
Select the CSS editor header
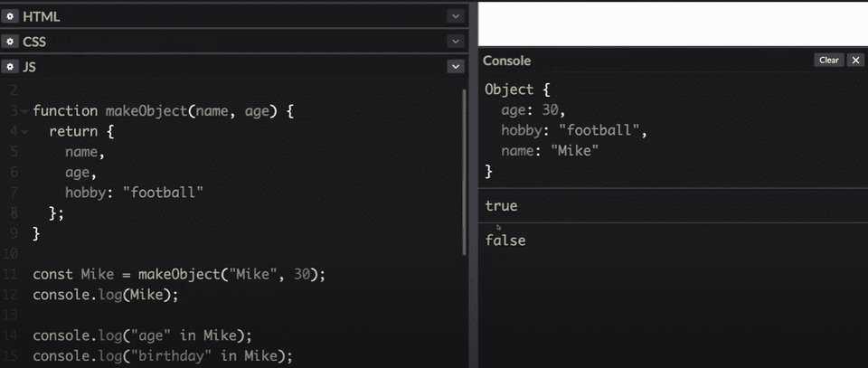[34, 42]
